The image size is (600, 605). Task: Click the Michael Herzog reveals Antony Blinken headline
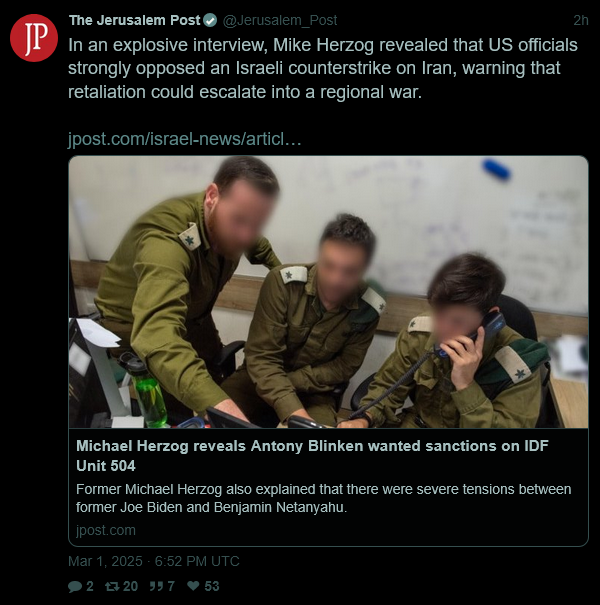tap(312, 456)
